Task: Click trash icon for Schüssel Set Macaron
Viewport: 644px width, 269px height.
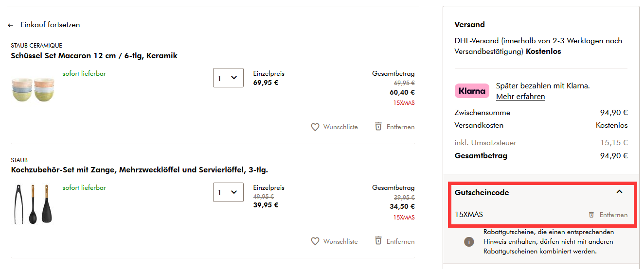Action: 378,126
